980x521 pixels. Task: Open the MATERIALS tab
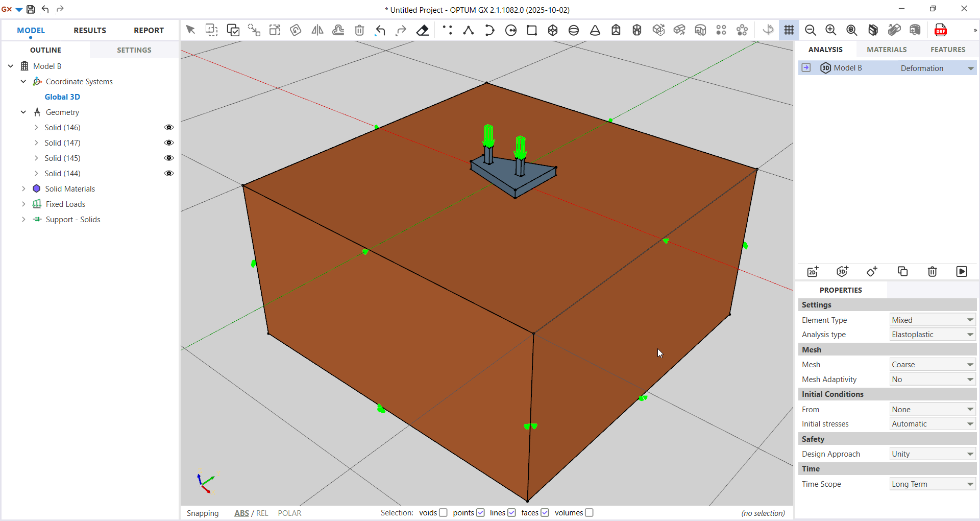pos(887,50)
